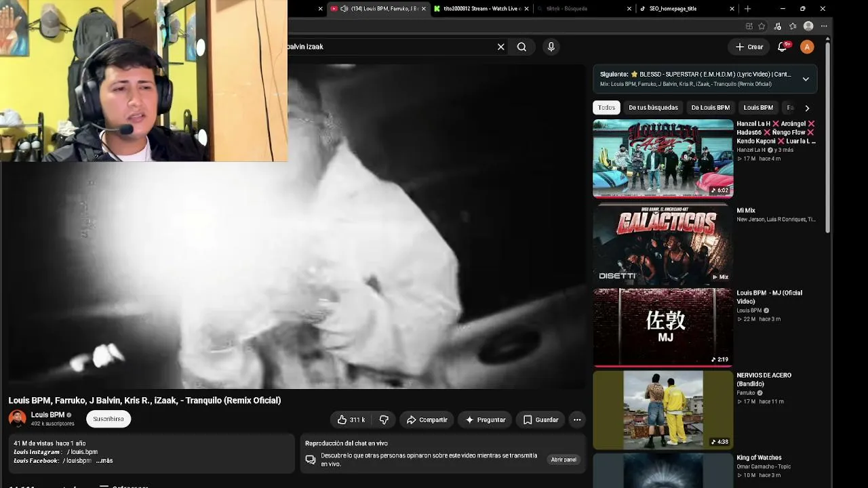Clear the YouTube search box
Screen dimensions: 868x488
coord(500,47)
